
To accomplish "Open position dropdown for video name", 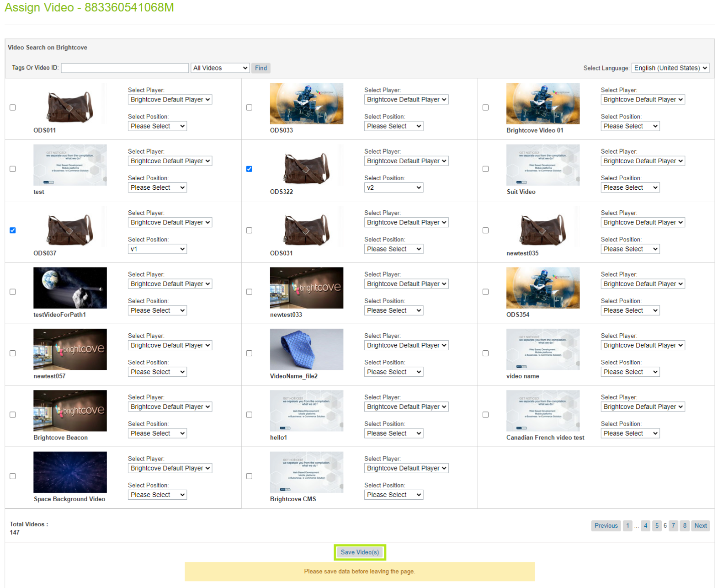I will (x=630, y=372).
